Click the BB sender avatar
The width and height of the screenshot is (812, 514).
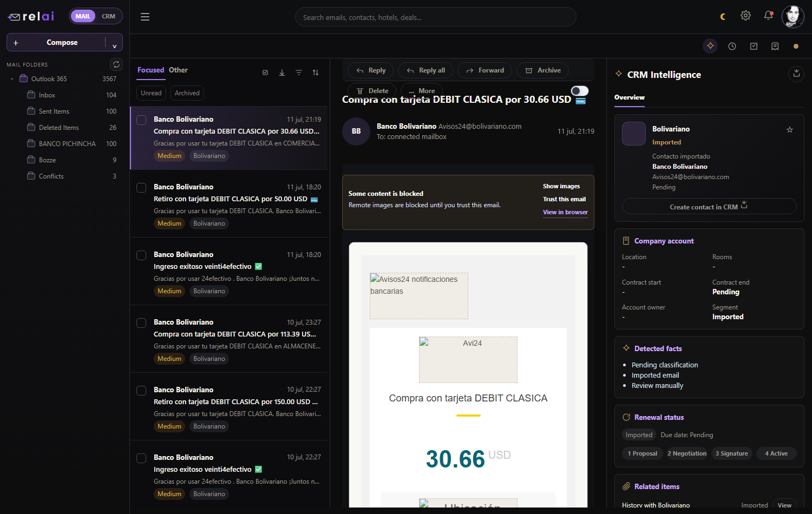pyautogui.click(x=356, y=131)
